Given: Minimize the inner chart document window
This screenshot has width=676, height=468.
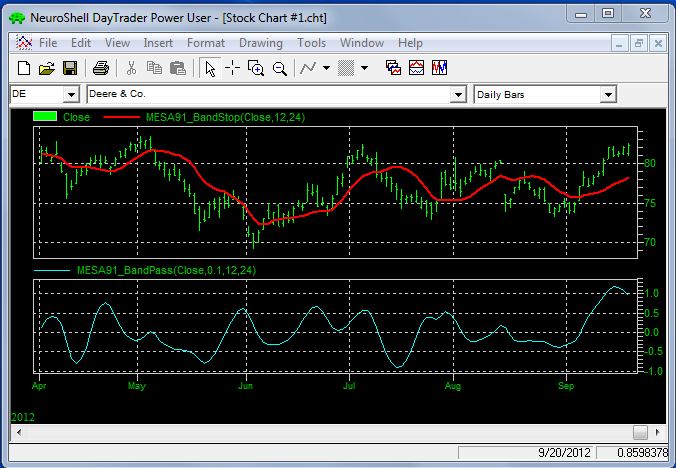Looking at the screenshot, I should coord(619,44).
